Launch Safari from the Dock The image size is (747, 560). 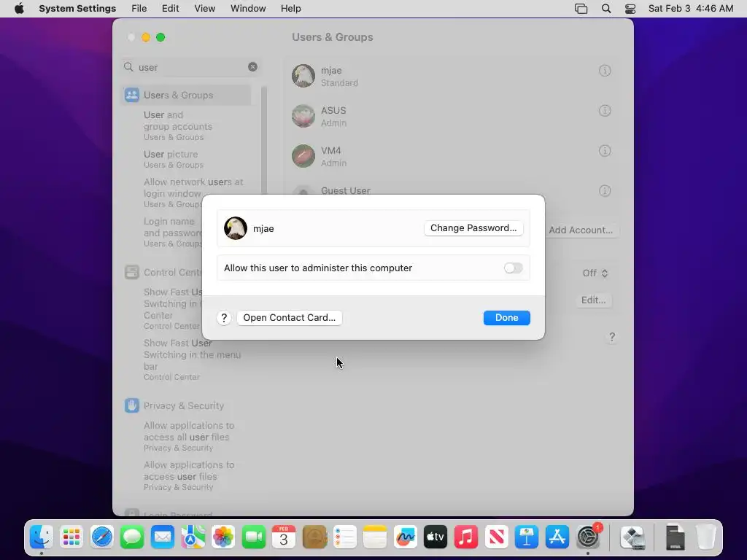point(102,537)
